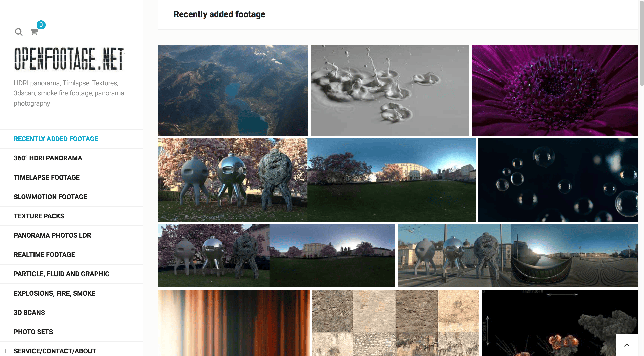Click the search magnifier icon
Image resolution: width=644 pixels, height=356 pixels.
[x=19, y=32]
